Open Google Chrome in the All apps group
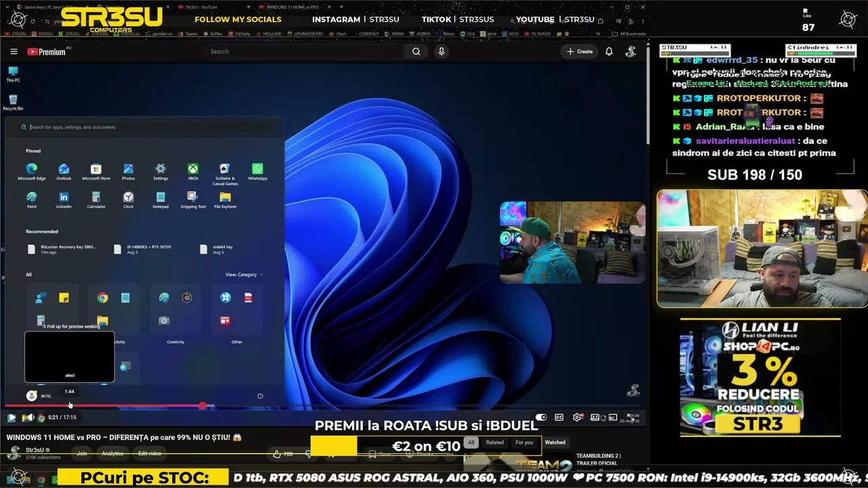Viewport: 868px width, 488px height. click(102, 298)
